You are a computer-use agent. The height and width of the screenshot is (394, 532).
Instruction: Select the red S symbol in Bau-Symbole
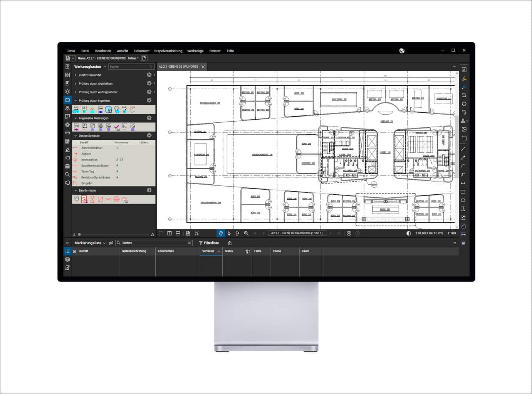(84, 199)
